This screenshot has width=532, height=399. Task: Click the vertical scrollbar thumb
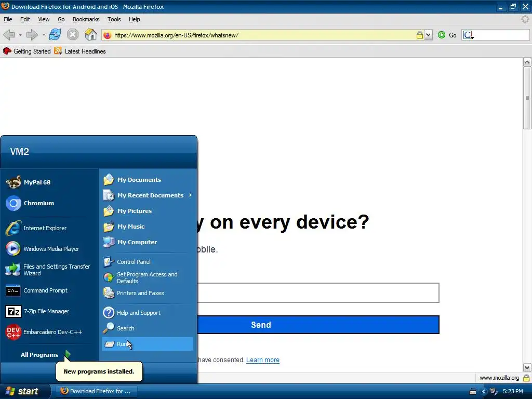pyautogui.click(x=527, y=98)
